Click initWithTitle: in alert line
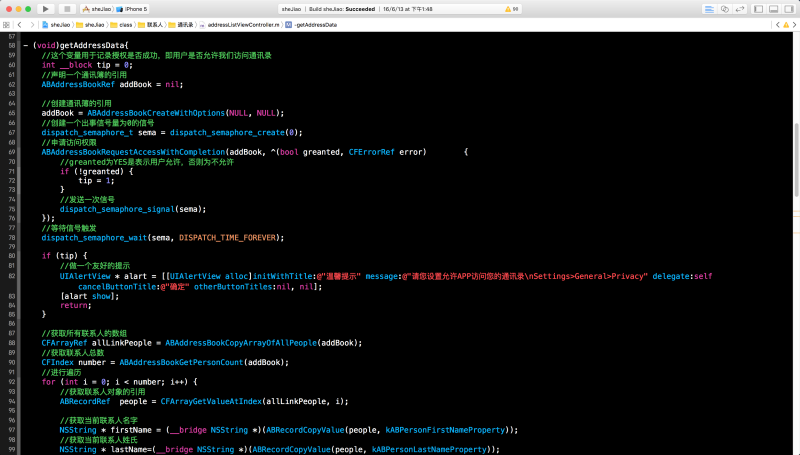The width and height of the screenshot is (800, 455). click(x=285, y=276)
